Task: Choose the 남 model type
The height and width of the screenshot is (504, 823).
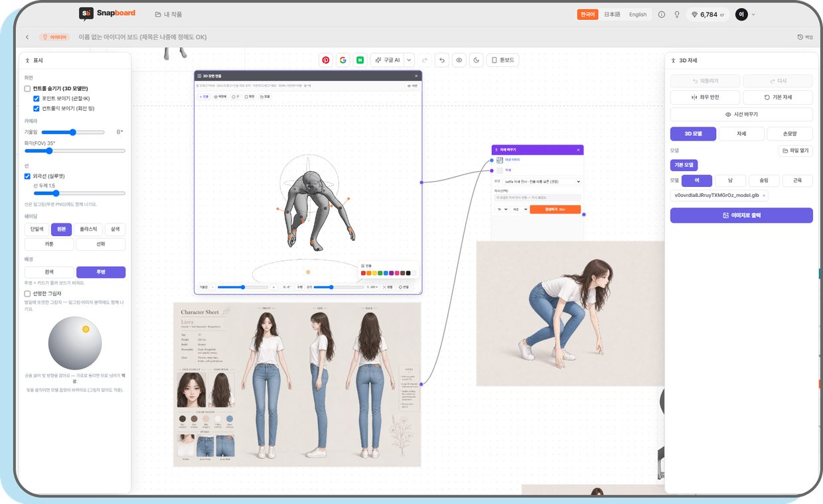Action: coord(730,180)
